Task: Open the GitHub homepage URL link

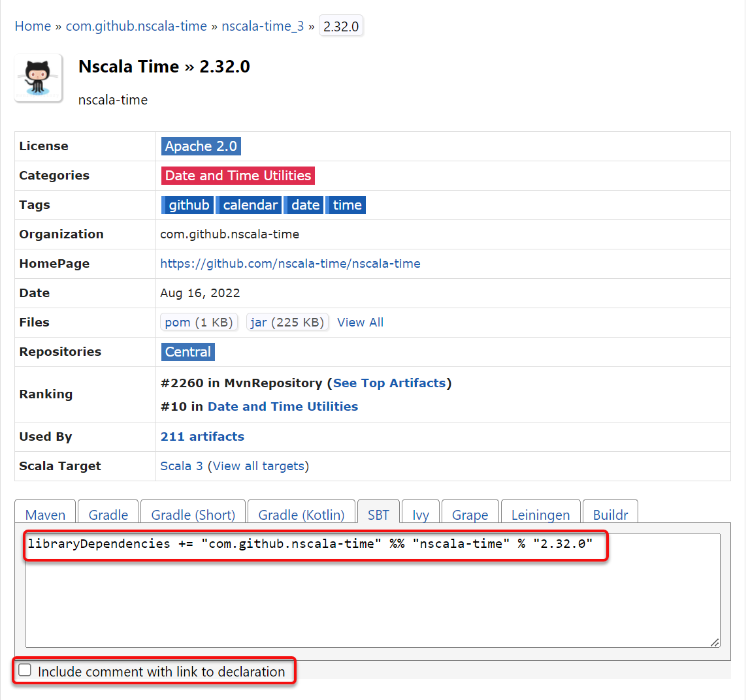Action: 290,264
